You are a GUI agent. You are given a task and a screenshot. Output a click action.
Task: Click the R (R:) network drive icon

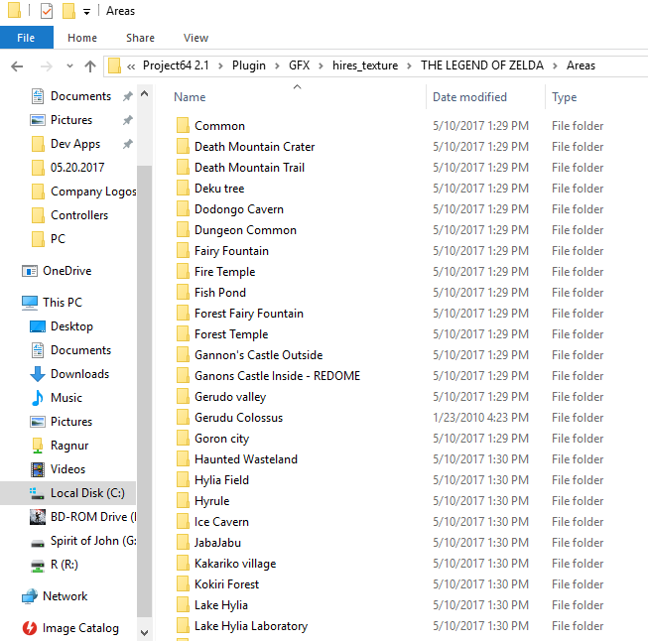tap(38, 565)
